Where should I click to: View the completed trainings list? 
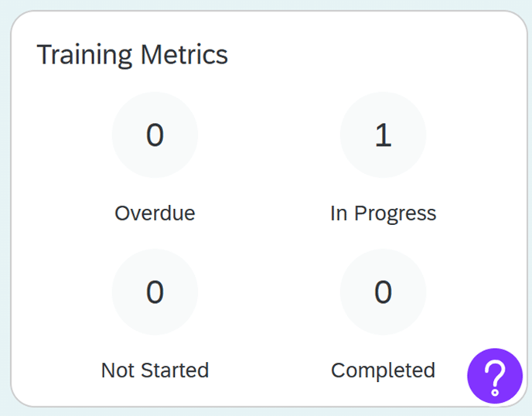click(x=383, y=292)
